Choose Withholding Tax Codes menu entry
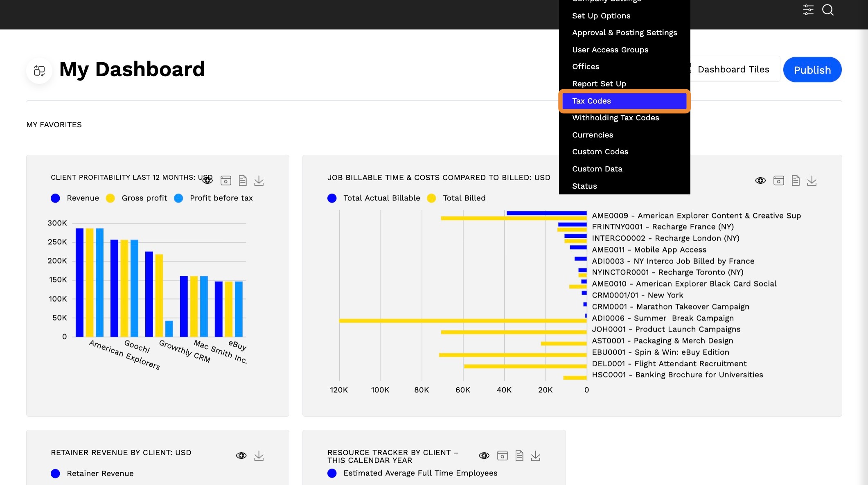This screenshot has height=485, width=868. [615, 118]
